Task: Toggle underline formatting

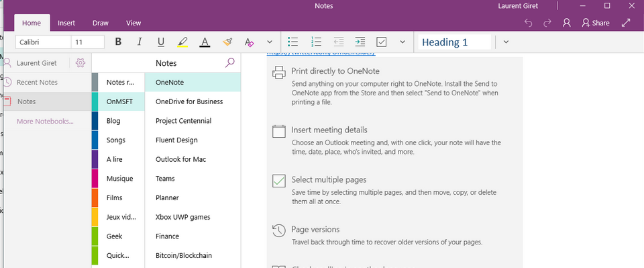Action: pyautogui.click(x=161, y=42)
